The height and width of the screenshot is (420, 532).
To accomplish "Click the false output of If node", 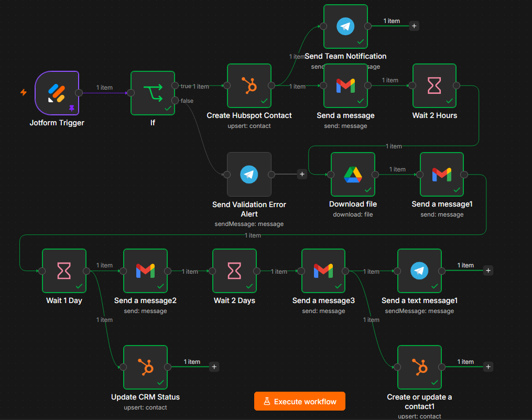I will pos(175,100).
